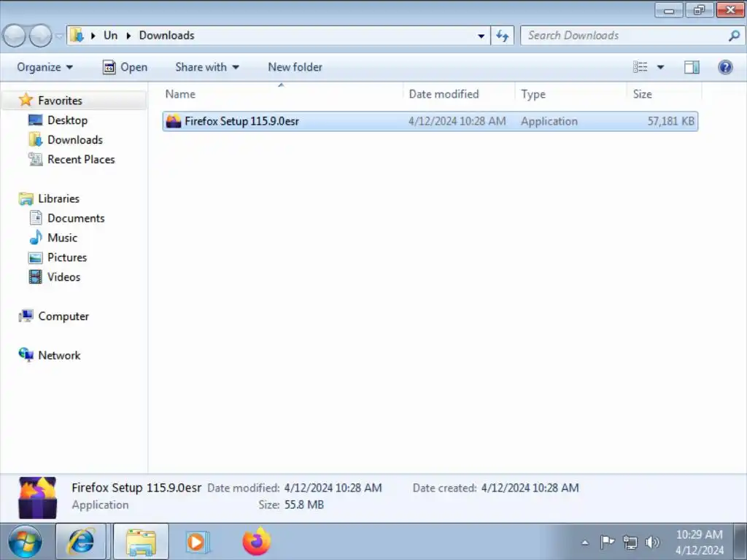Select the Un breadcrumb in address bar
Image resolution: width=747 pixels, height=560 pixels.
coord(111,35)
